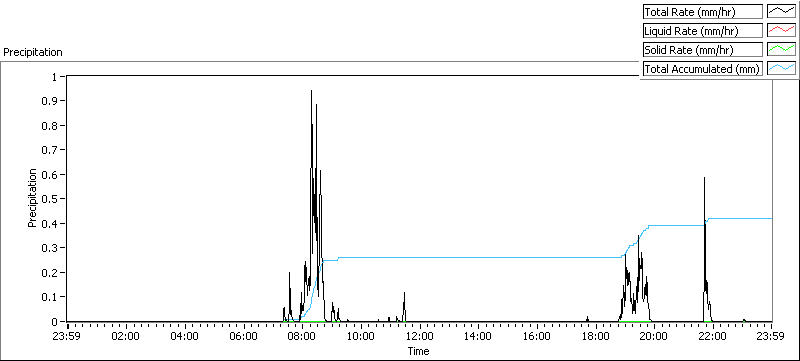
Task: Click the 1 value on the y-axis
Action: pyautogui.click(x=55, y=76)
